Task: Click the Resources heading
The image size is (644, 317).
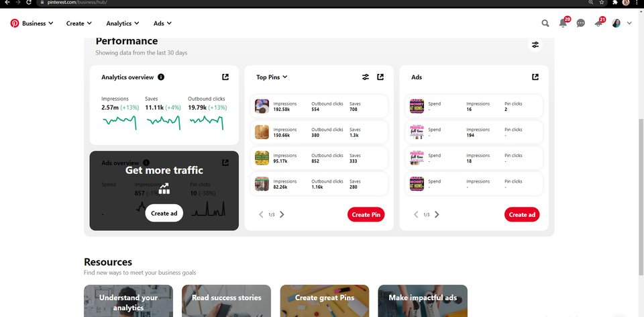Action: [108, 262]
